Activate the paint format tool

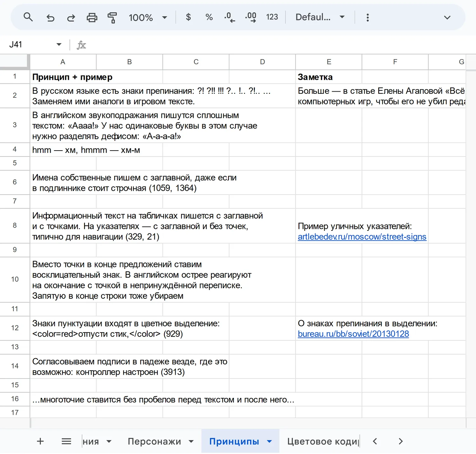[x=112, y=17]
